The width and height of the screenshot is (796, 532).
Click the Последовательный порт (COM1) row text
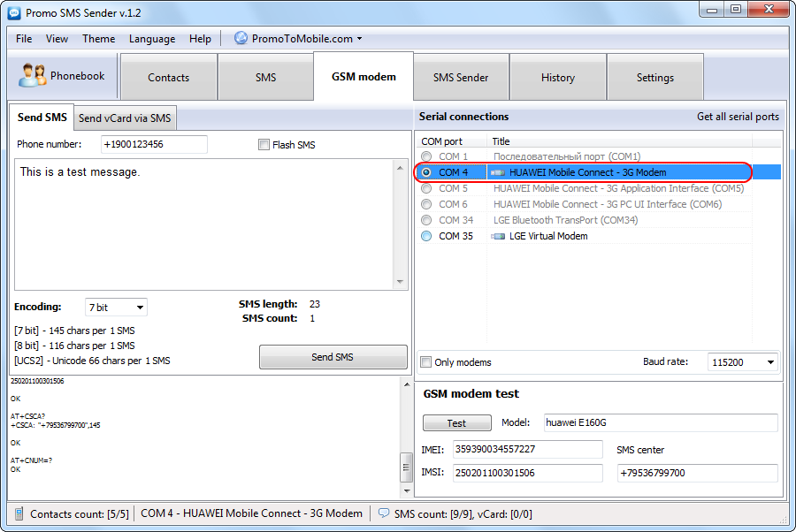567,156
